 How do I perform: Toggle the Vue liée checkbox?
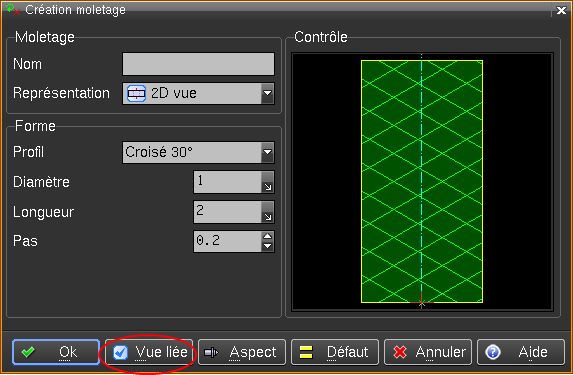tap(120, 352)
